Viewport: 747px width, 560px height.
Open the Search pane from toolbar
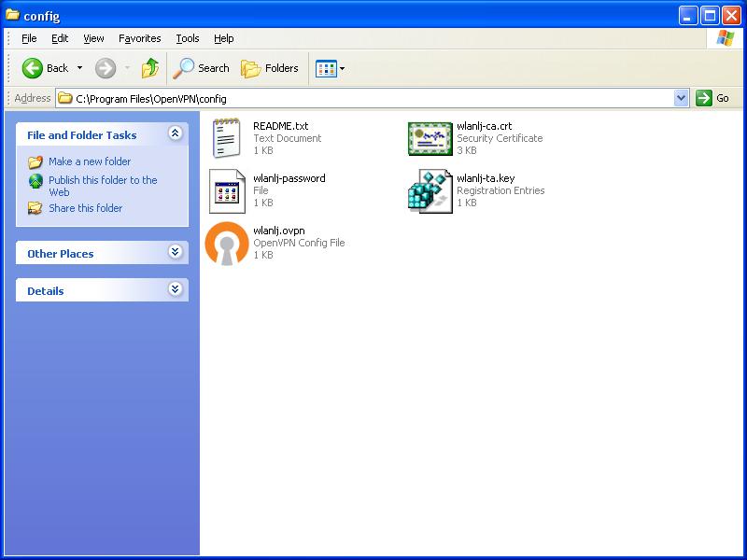[x=202, y=68]
